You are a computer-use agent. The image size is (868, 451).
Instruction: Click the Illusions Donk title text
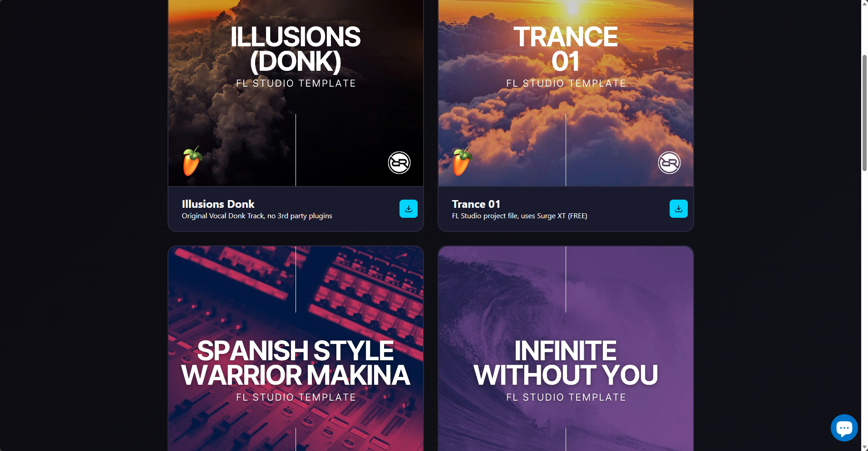pos(218,204)
